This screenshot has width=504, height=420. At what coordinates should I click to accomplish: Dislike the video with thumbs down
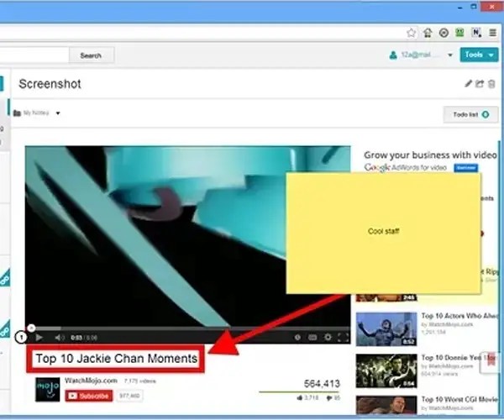(329, 398)
